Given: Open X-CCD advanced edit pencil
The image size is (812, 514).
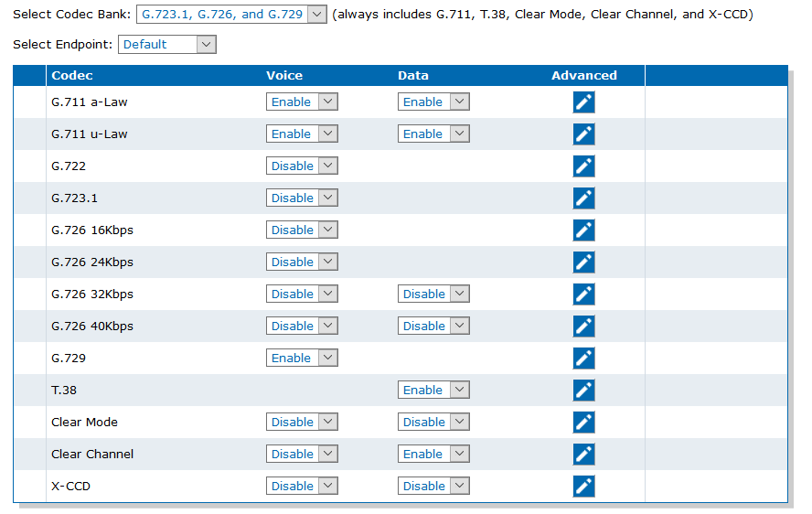Looking at the screenshot, I should pyautogui.click(x=583, y=487).
